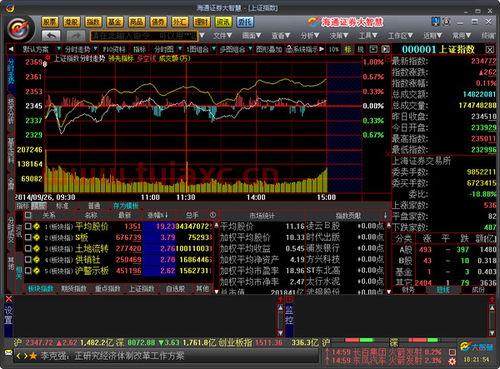The width and height of the screenshot is (500, 369).
Task: Close bottom panel with red X icon
Action: pyautogui.click(x=9, y=299)
